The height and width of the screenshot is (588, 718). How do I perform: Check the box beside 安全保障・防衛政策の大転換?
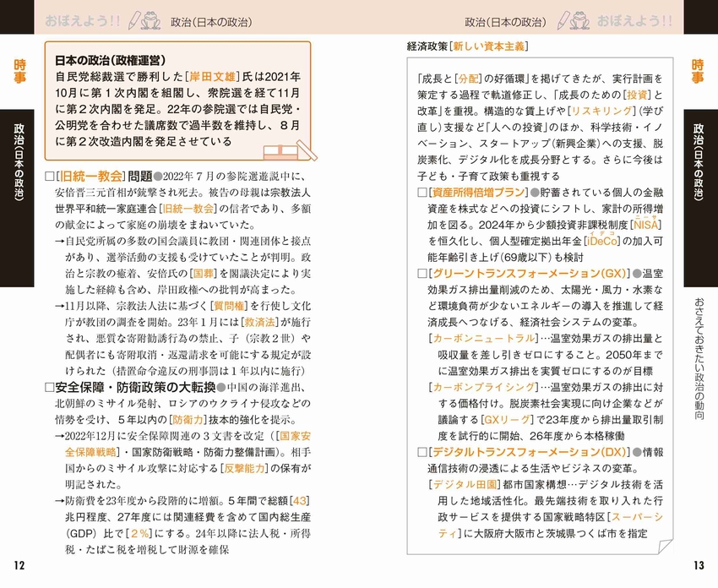coord(50,388)
